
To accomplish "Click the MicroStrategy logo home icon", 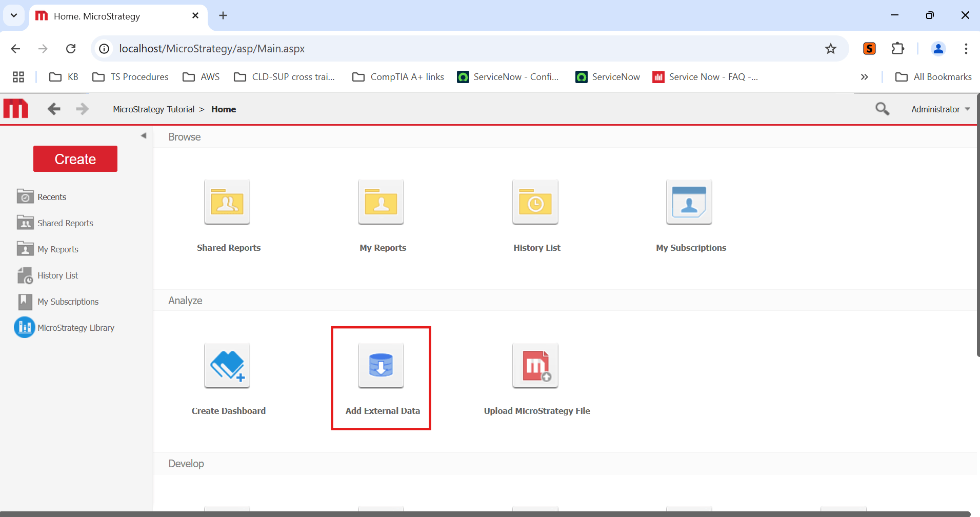I will (x=16, y=109).
